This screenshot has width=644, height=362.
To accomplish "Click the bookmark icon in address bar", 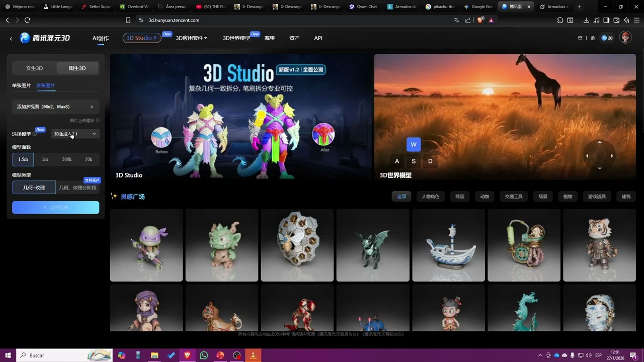I will point(128,20).
